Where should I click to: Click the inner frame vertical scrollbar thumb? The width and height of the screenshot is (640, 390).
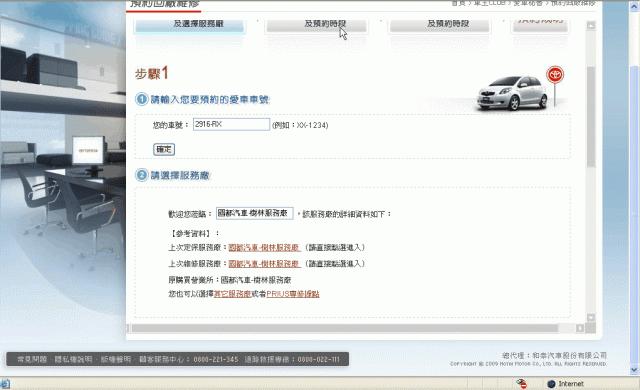pyautogui.click(x=591, y=116)
